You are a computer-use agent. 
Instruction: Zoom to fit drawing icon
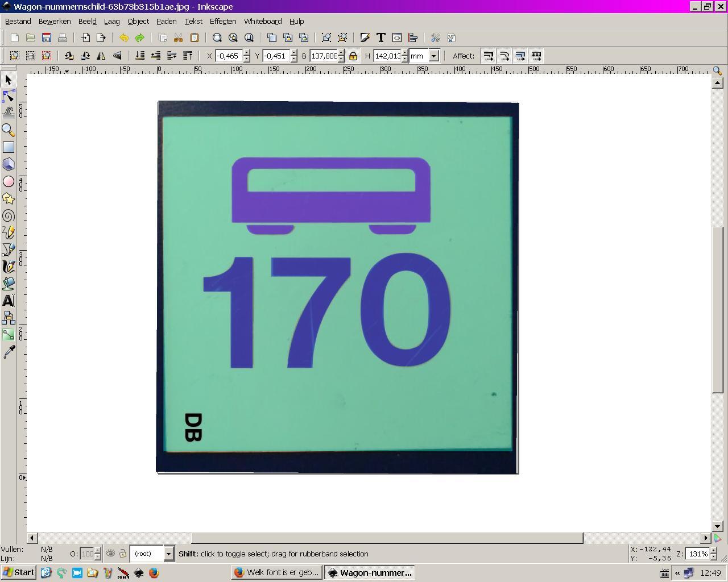(233, 38)
